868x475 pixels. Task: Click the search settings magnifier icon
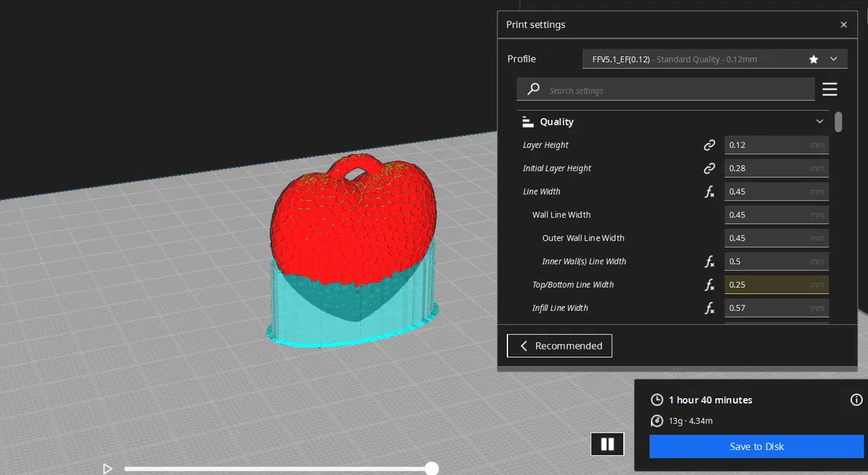coord(533,89)
